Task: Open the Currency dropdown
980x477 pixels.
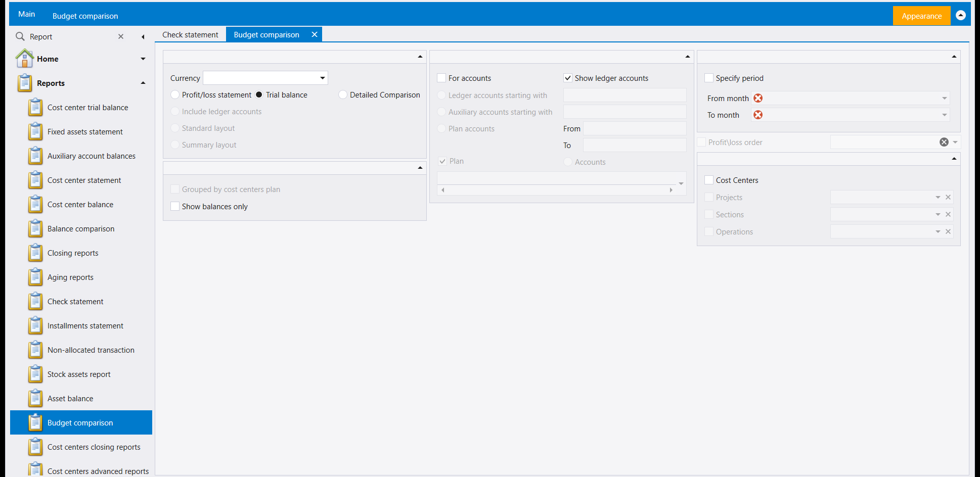Action: (x=322, y=78)
